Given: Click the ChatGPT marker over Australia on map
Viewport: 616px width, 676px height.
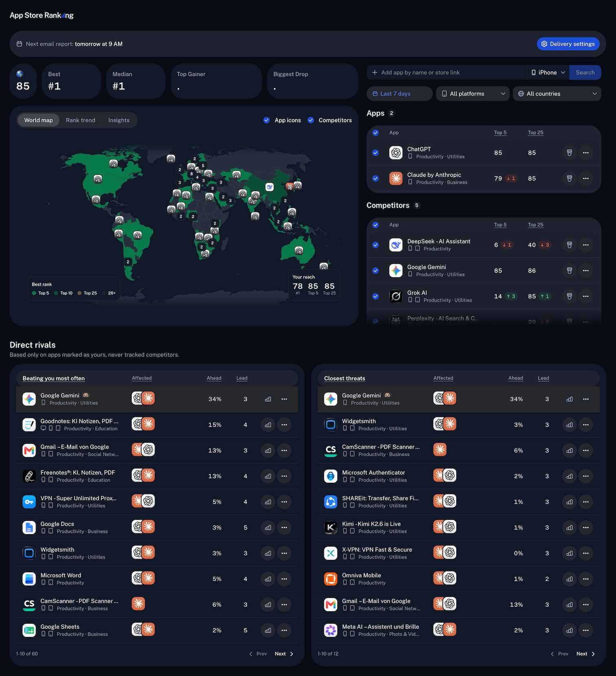Looking at the screenshot, I should click(299, 251).
